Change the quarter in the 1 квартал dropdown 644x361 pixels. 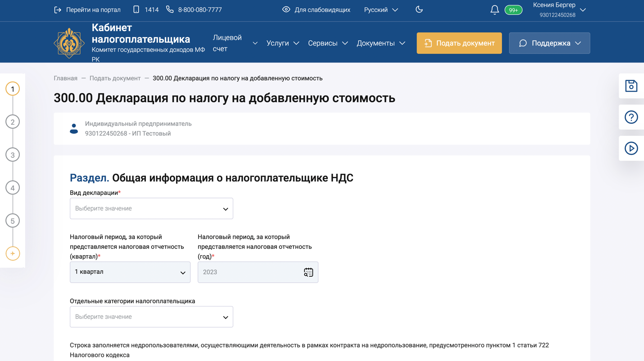pos(130,272)
